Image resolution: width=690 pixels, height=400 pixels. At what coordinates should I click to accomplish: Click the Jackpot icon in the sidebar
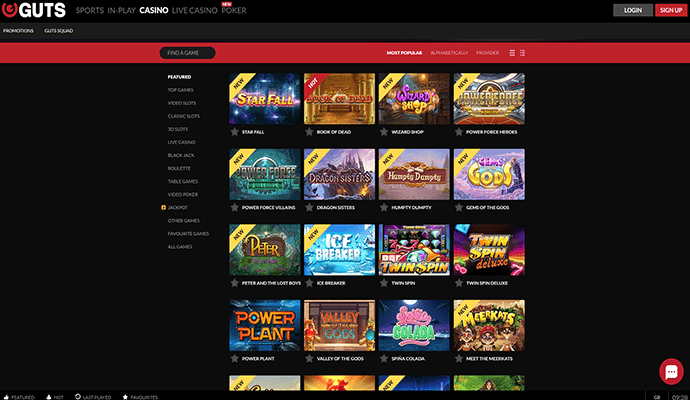coord(163,207)
